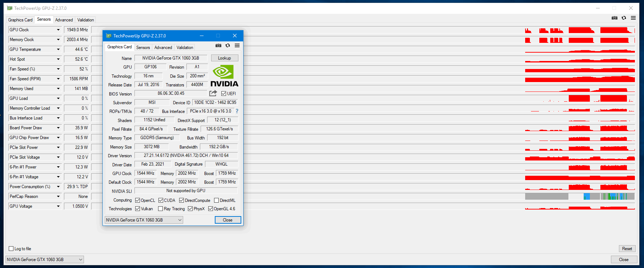Click the refresh icon in front GPU-Z window
The height and width of the screenshot is (268, 644).
228,45
